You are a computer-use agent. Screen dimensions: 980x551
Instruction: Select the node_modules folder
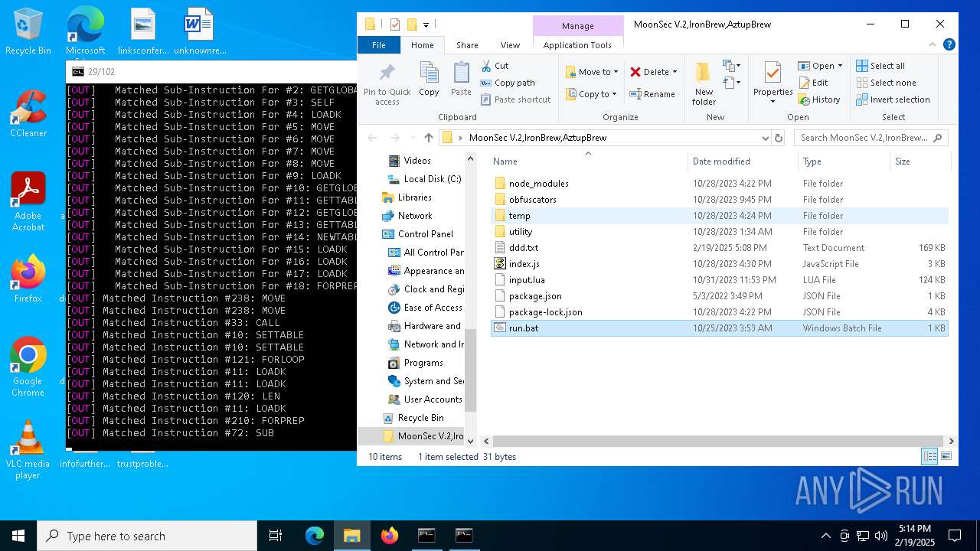click(x=538, y=184)
